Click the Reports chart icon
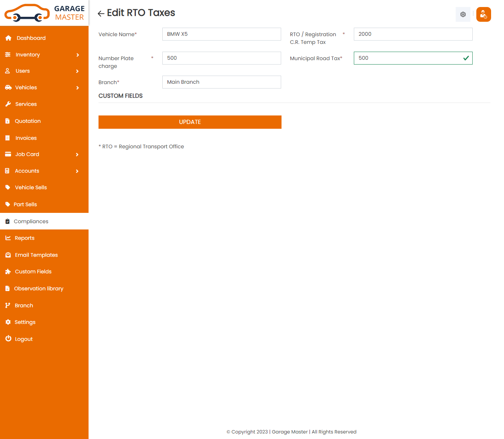This screenshot has height=439, width=504. [x=8, y=238]
